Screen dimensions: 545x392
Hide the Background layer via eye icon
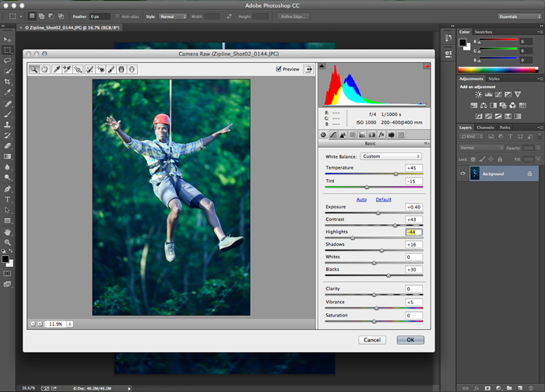tap(462, 174)
